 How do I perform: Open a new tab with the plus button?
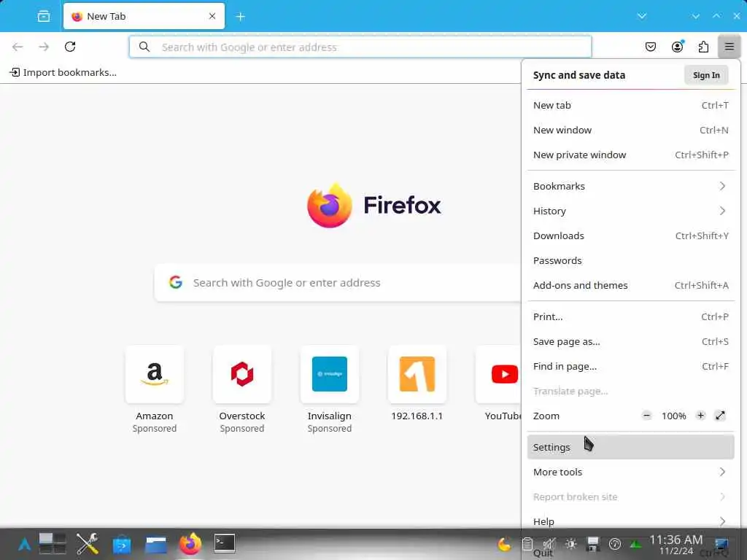click(x=241, y=17)
